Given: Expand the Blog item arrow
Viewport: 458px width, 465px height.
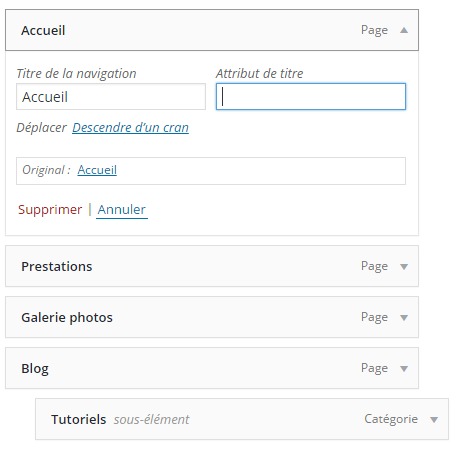Looking at the screenshot, I should 404,369.
